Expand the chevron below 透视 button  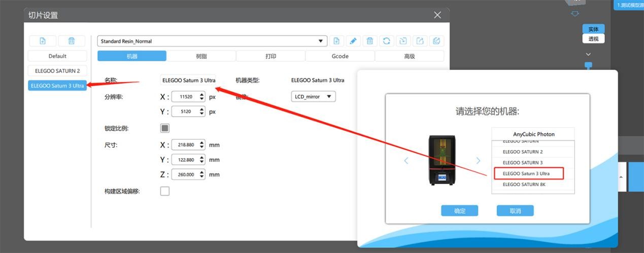coord(588,54)
